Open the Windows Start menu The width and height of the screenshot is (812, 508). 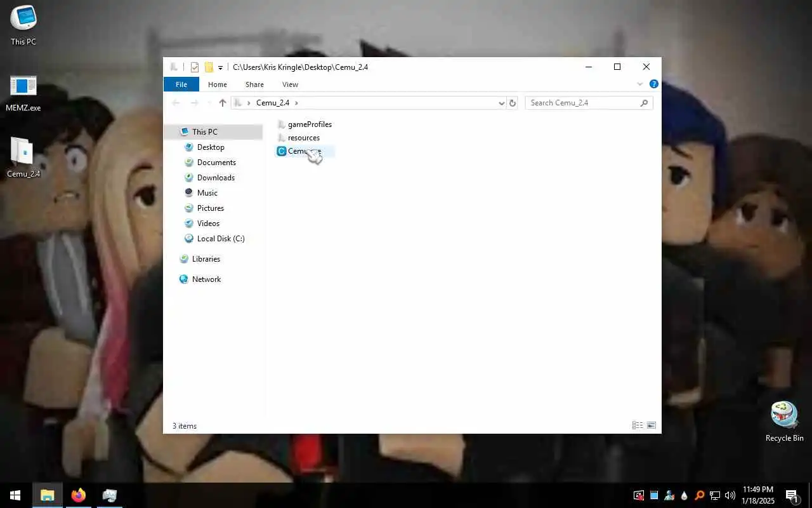click(x=15, y=495)
